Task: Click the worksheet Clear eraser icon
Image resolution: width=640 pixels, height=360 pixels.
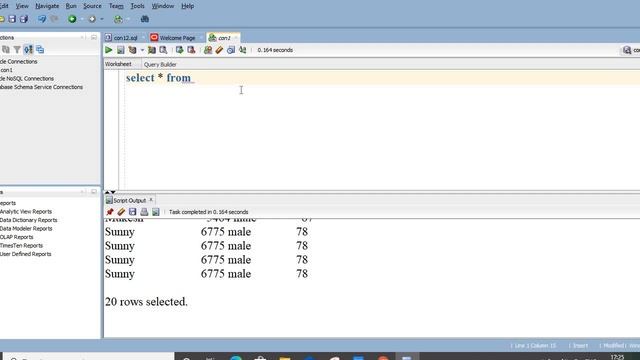Action: (219, 50)
